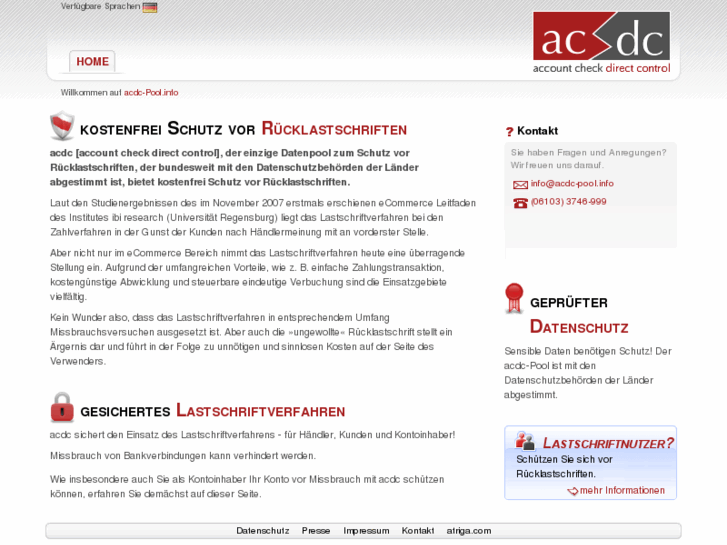The height and width of the screenshot is (545, 727).
Task: Click the German flag language icon
Action: pos(150,7)
